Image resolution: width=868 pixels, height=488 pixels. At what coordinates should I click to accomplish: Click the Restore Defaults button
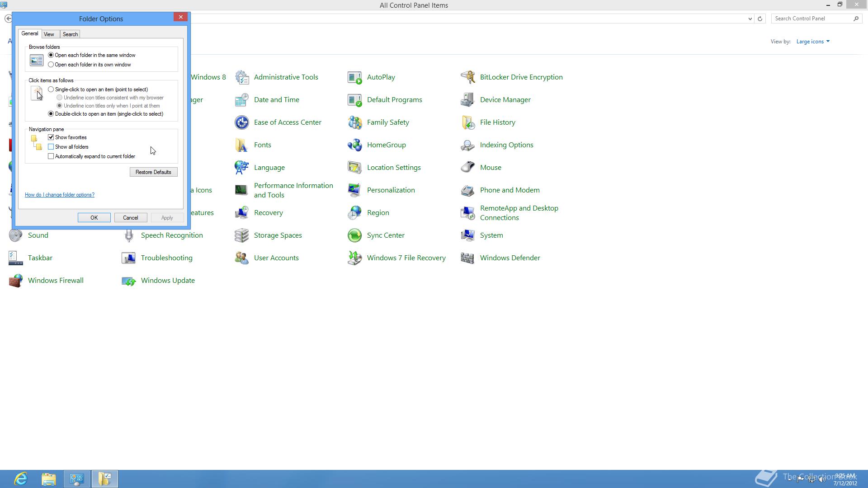tap(153, 172)
